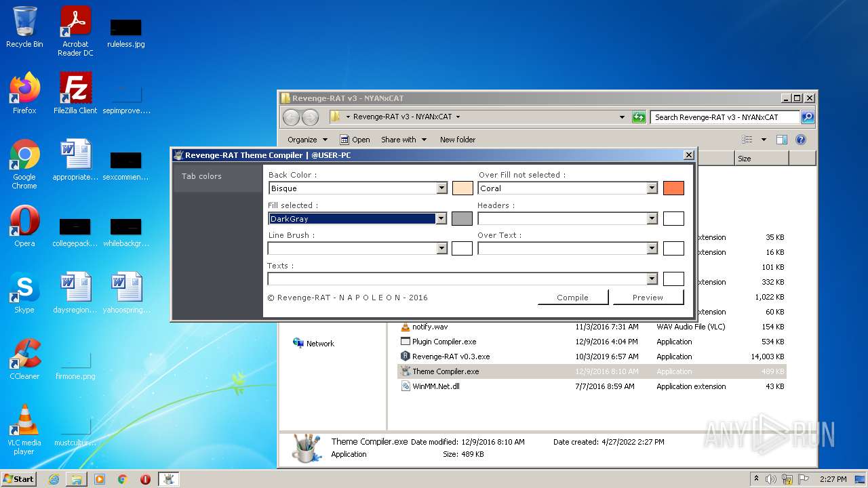Change view using the Explorer views button
The image size is (868, 488).
(747, 140)
